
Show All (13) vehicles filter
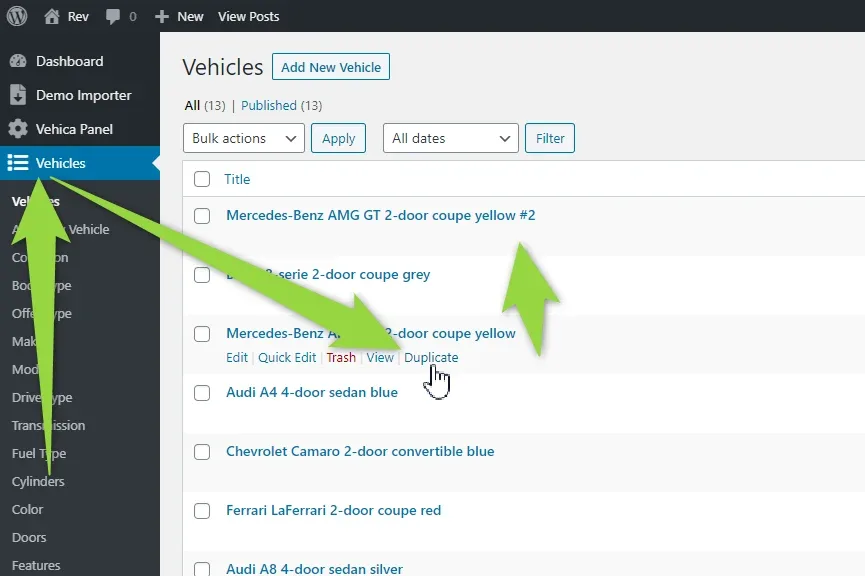pyautogui.click(x=205, y=105)
